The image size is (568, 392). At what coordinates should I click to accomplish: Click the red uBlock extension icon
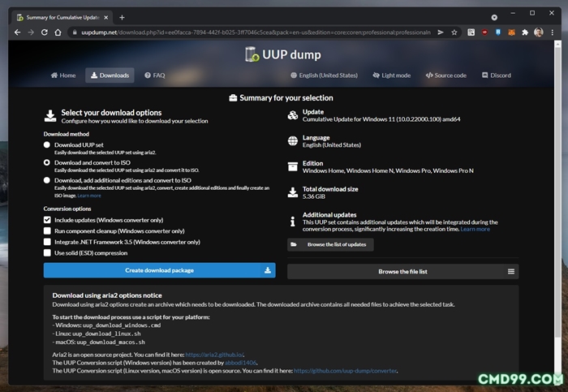(484, 32)
